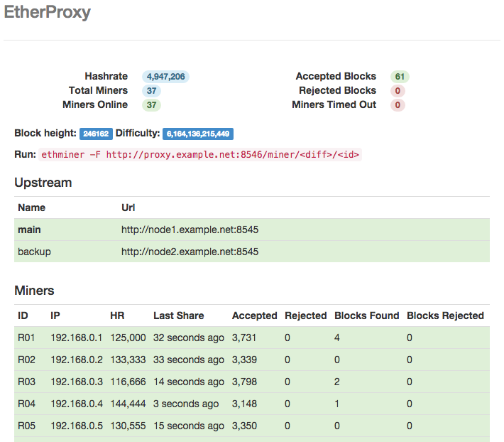Screen dimensions: 504x442
Task: Click the EtherProxy page title
Action: point(48,13)
